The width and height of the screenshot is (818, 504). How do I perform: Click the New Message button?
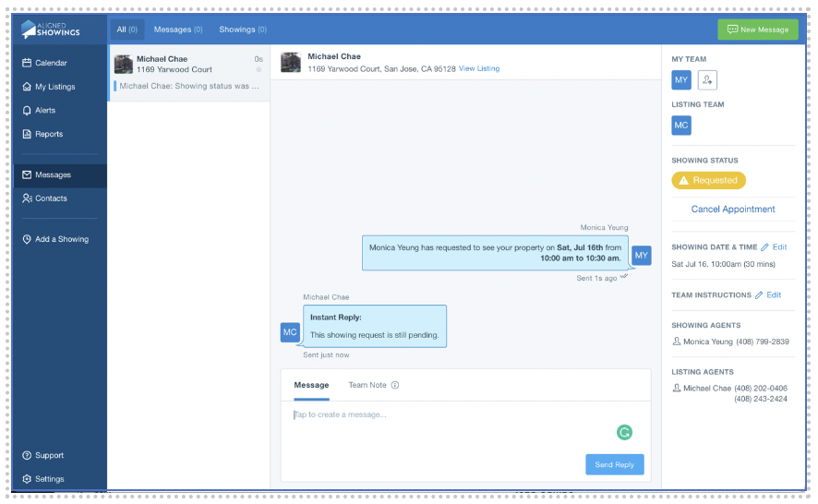tap(757, 30)
